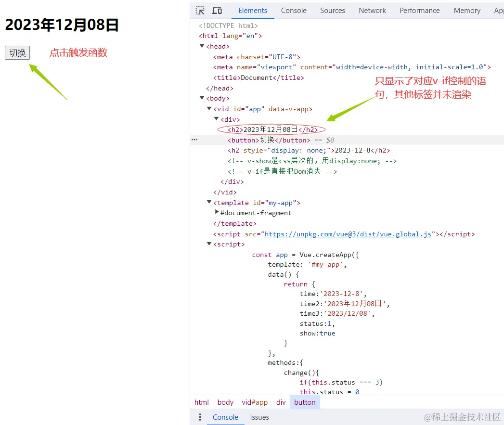Click the page heading 2023年12月08日

point(62,25)
